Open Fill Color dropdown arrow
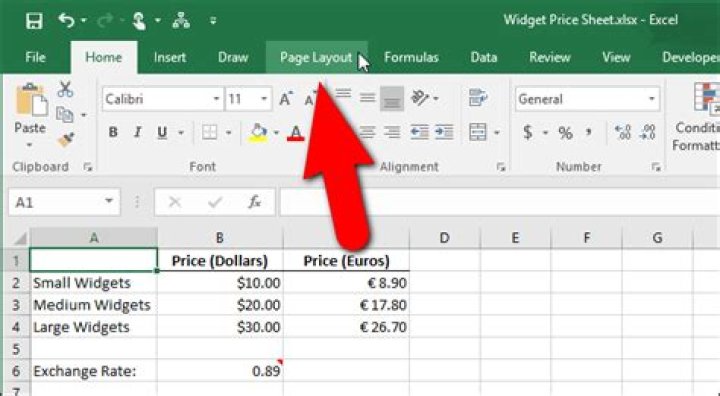The height and width of the screenshot is (396, 720). (x=276, y=133)
